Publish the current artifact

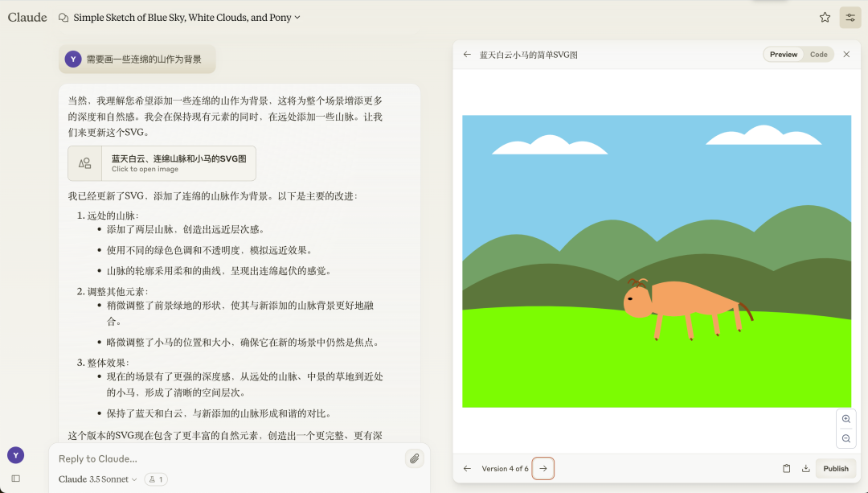[835, 468]
